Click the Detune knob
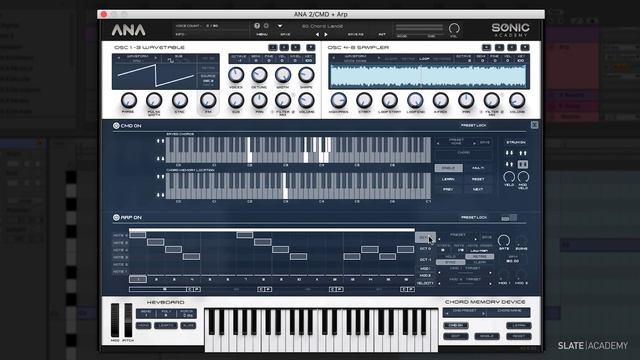Viewport: 640px width, 360px height. click(x=259, y=75)
